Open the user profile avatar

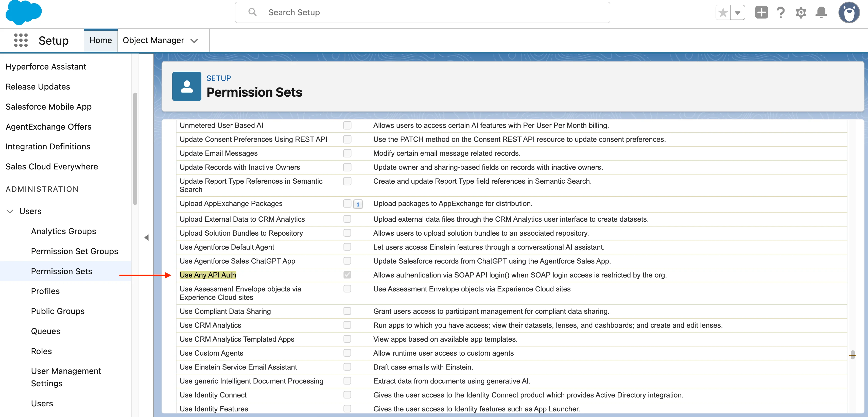[849, 13]
